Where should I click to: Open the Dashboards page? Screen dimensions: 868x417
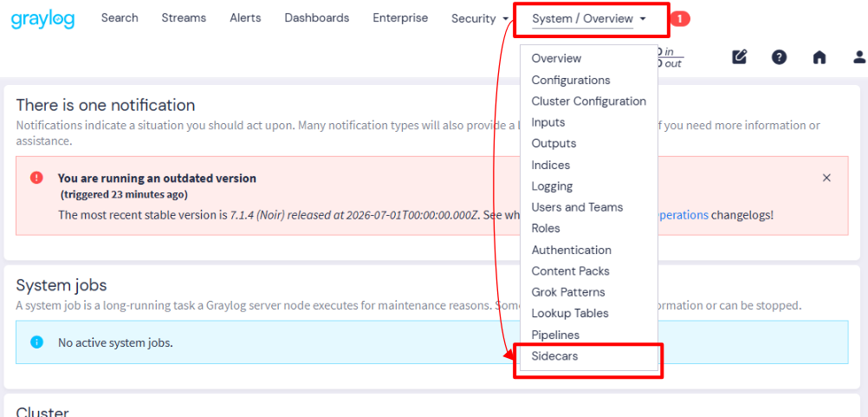[x=317, y=18]
